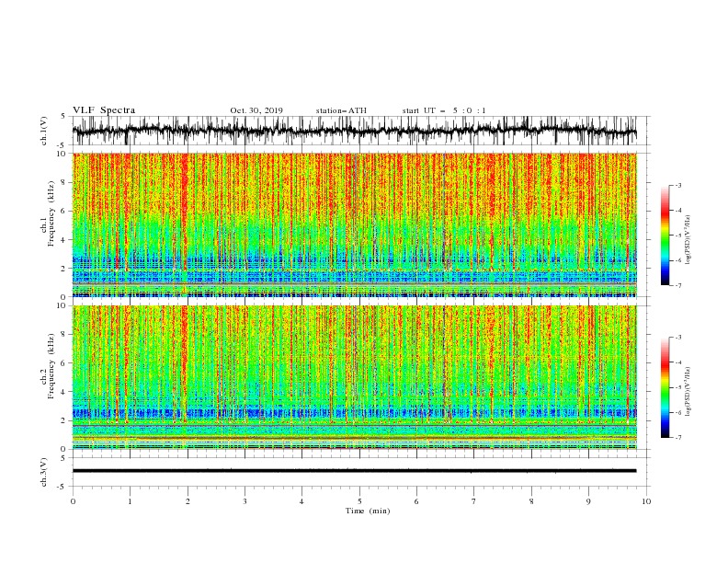Viewport: 728px width, 563px height.
Task: Click the ch.1 "Frequency (kHz)" axis label
Action: [51, 213]
